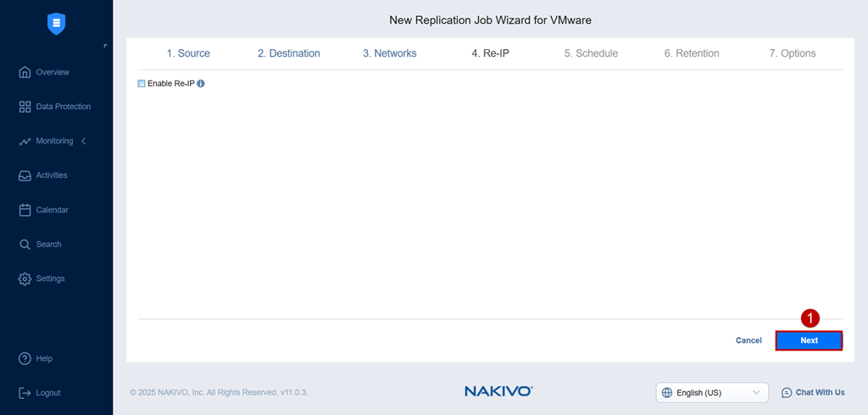Jump to the 6. Retention step
The width and height of the screenshot is (868, 415).
click(692, 53)
